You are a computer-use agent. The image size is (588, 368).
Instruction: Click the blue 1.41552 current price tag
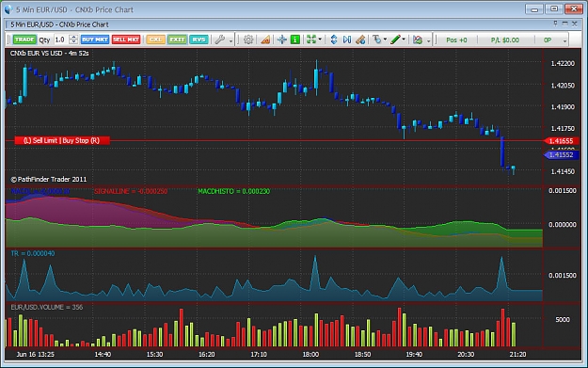click(561, 154)
